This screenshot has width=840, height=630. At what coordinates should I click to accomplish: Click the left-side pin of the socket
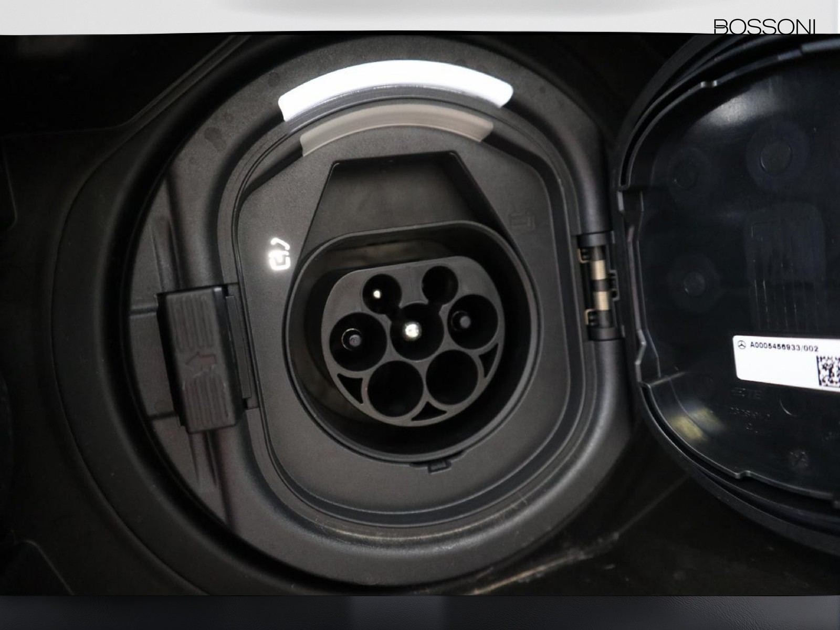coord(352,339)
